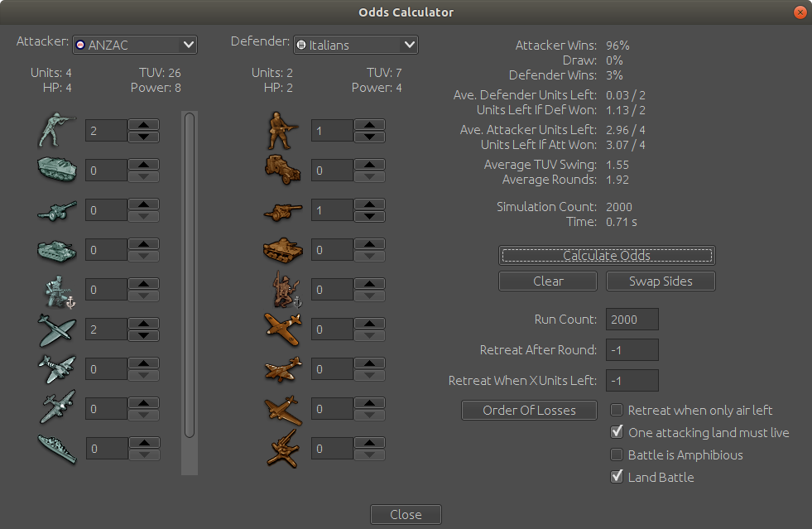The image size is (812, 529).
Task: Increase ANZAC infantry count by one
Action: (x=144, y=125)
